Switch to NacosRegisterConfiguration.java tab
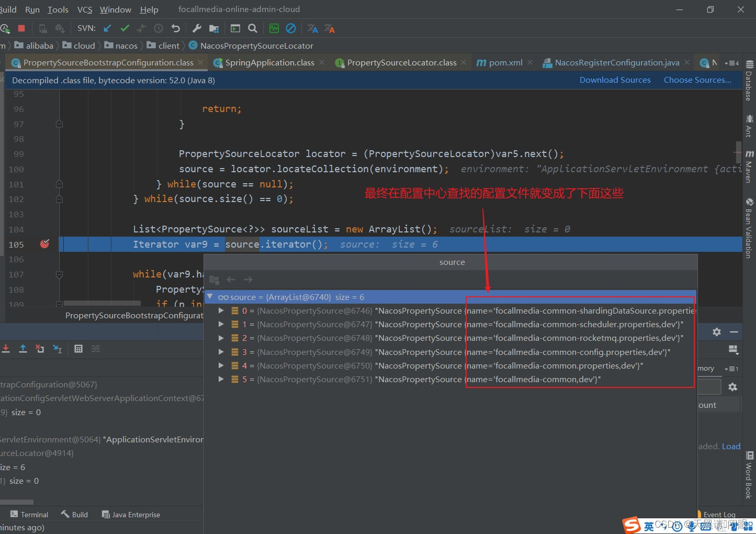This screenshot has width=756, height=534. [x=617, y=63]
